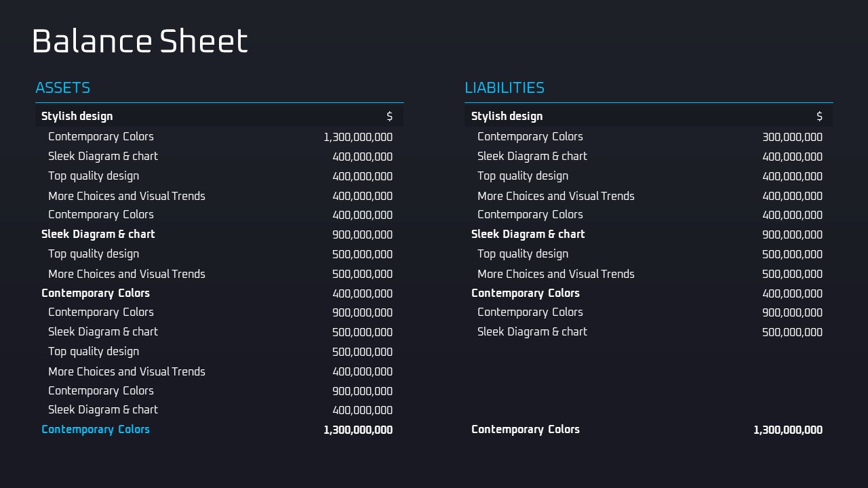Select last Sleek Diagram & chart assets row
Screen dimensions: 868x488
[103, 409]
